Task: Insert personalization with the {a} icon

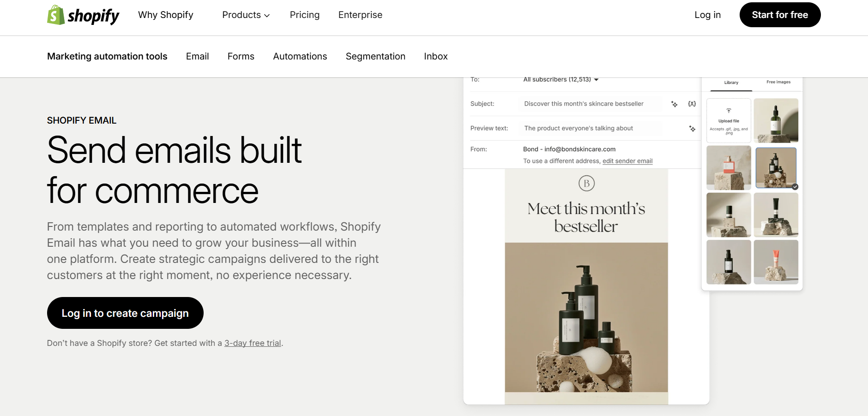Action: pos(691,104)
